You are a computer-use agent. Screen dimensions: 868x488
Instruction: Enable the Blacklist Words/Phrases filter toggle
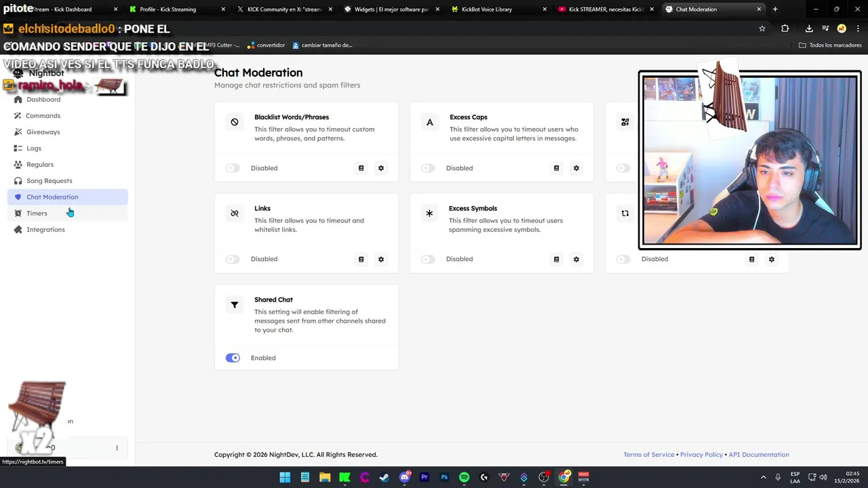click(x=233, y=168)
